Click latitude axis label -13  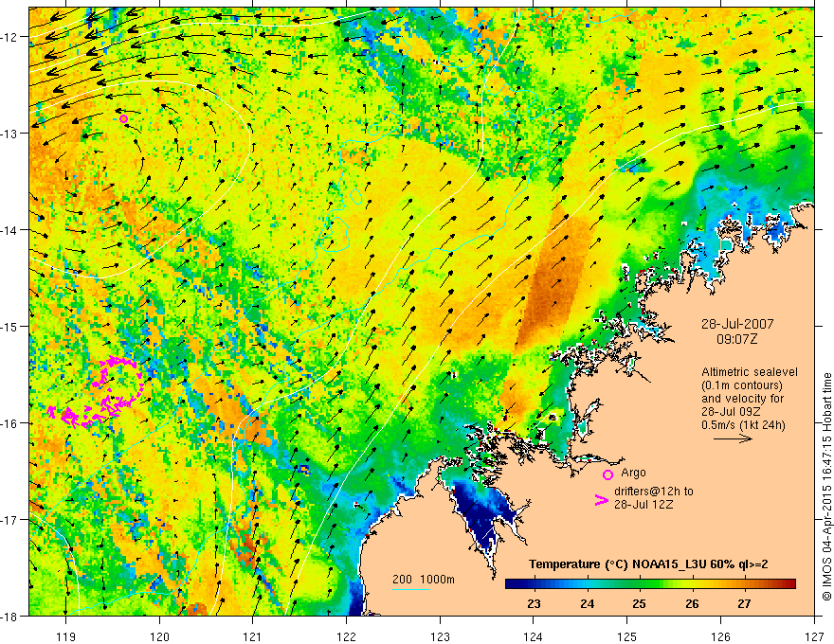coord(10,134)
